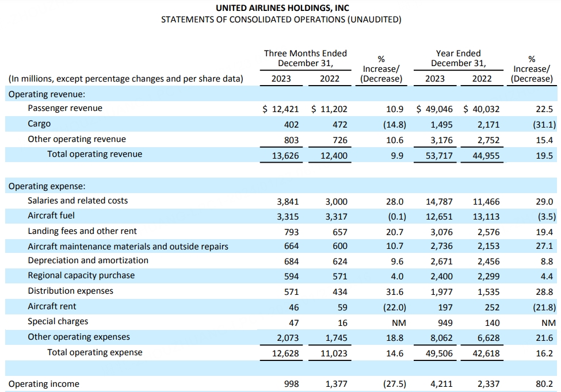561x392 pixels.
Task: Select quarterly 2023 passenger revenue '$ 12,421'
Action: [x=281, y=109]
